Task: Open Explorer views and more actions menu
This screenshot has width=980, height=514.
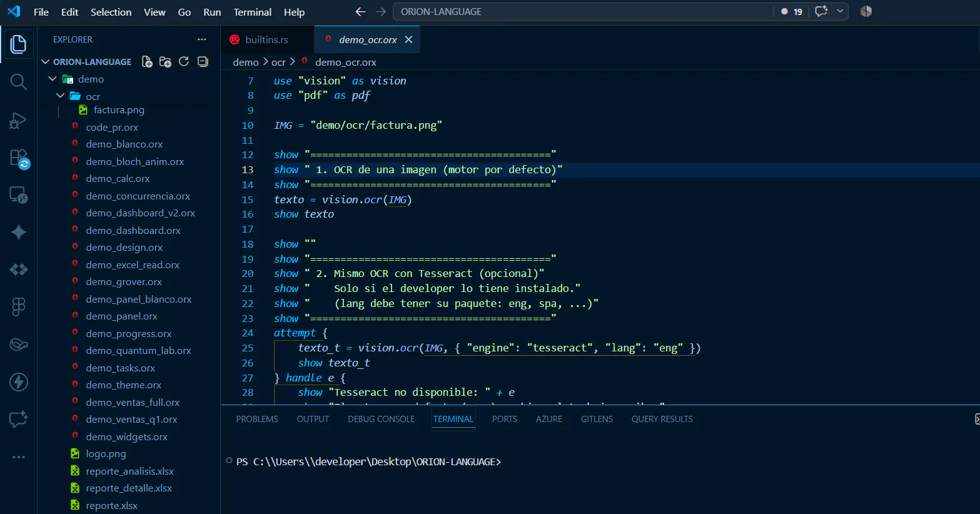Action: 201,39
